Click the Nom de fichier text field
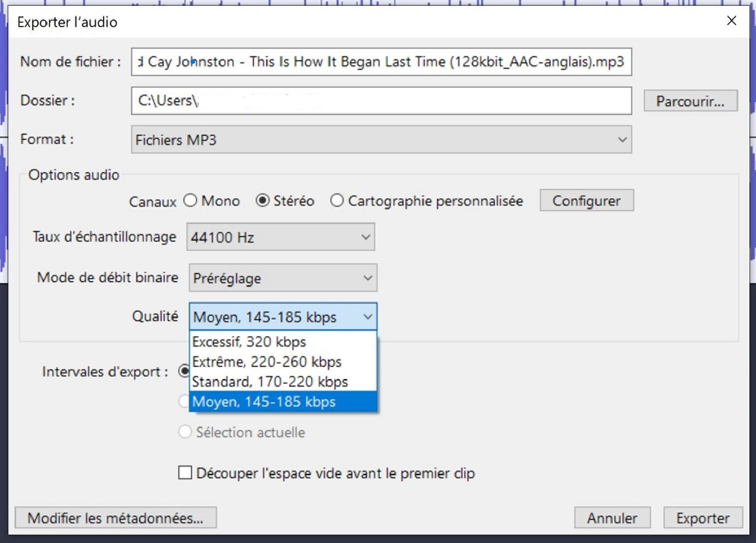 381,62
